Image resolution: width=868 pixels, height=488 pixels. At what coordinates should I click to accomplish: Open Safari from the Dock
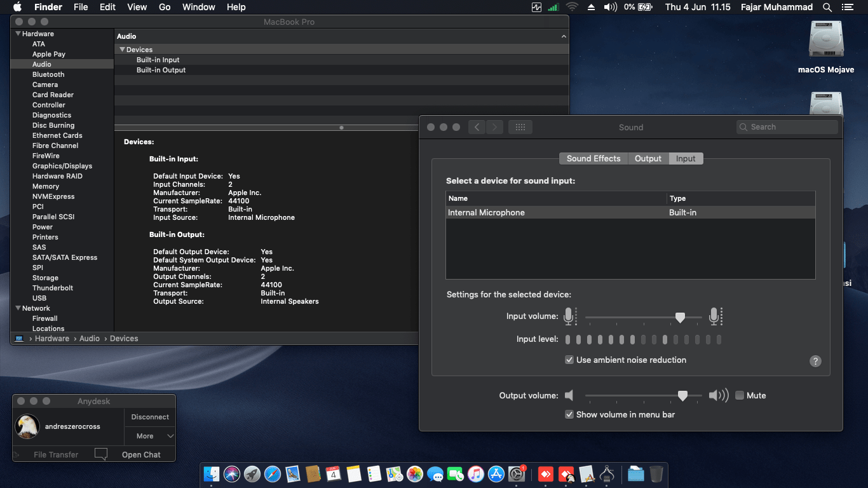tap(273, 474)
